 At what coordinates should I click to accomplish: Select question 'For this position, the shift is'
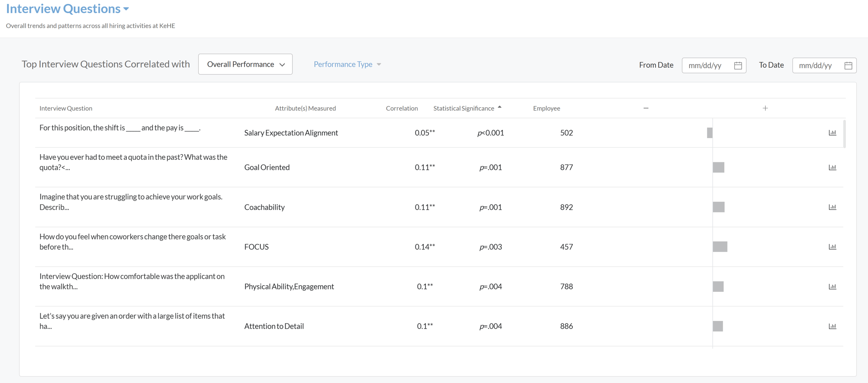[120, 128]
